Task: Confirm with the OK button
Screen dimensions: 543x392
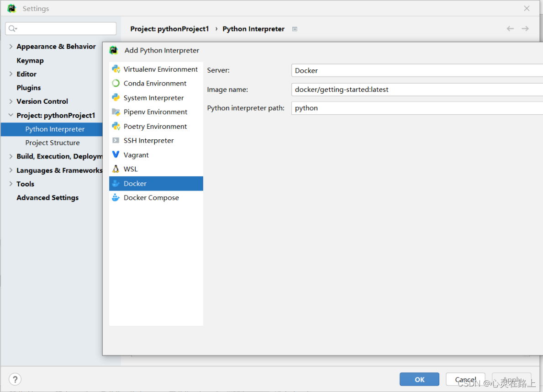Action: pos(419,379)
